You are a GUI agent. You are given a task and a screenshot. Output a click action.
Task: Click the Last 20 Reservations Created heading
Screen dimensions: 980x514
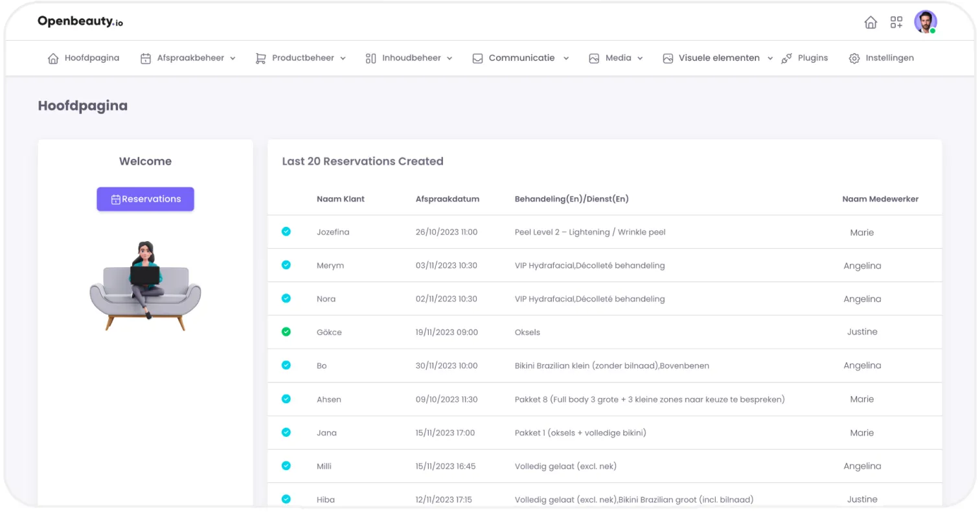[x=363, y=161]
